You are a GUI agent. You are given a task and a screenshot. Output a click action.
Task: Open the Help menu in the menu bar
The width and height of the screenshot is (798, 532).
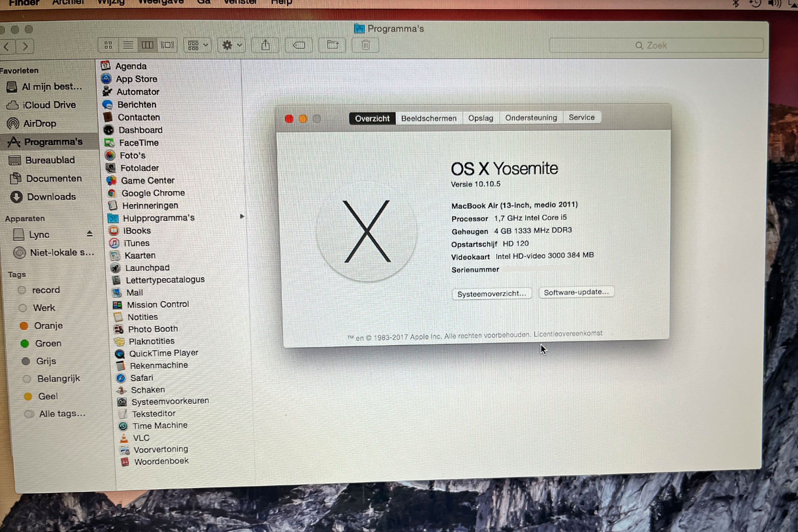click(281, 2)
